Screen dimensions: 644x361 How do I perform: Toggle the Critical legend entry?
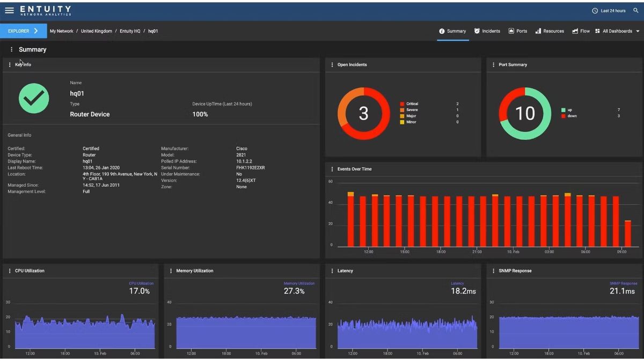click(x=412, y=104)
